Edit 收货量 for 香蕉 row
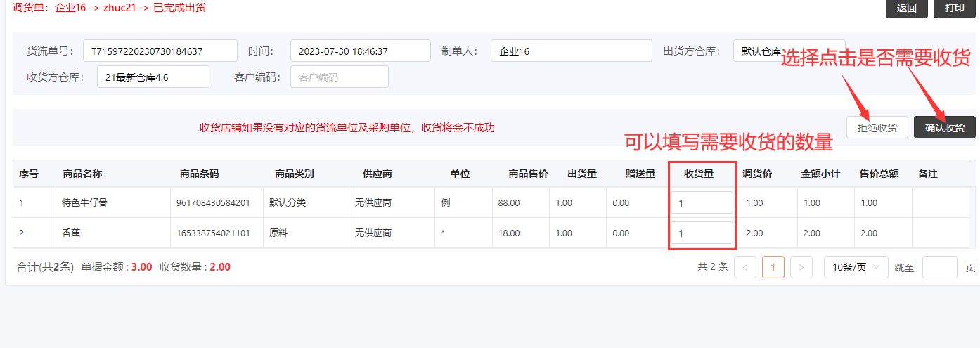This screenshot has height=348, width=980. coord(701,233)
